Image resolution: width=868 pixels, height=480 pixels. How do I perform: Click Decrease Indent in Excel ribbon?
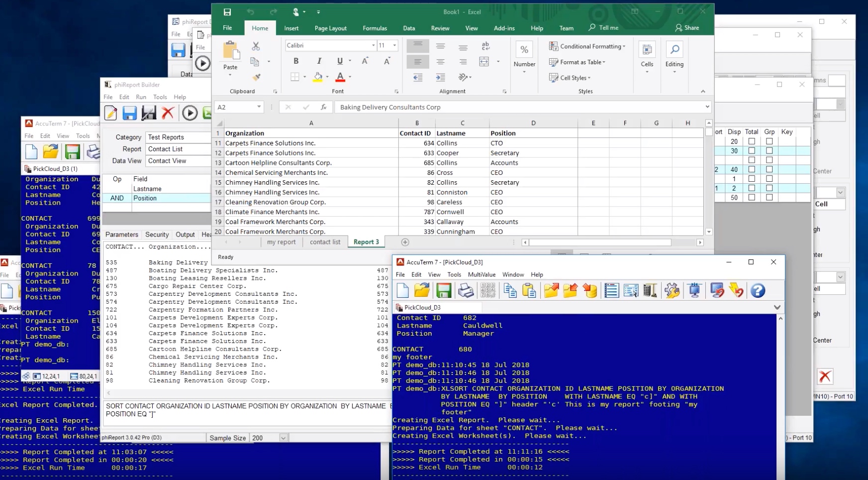[x=418, y=77]
